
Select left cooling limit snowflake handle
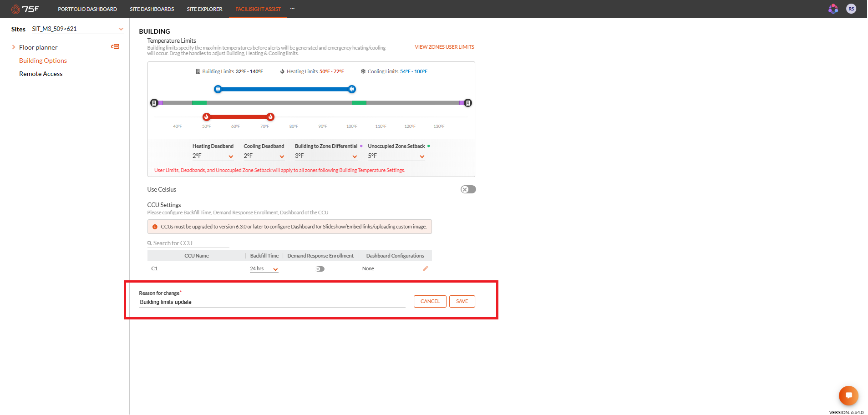pyautogui.click(x=218, y=89)
